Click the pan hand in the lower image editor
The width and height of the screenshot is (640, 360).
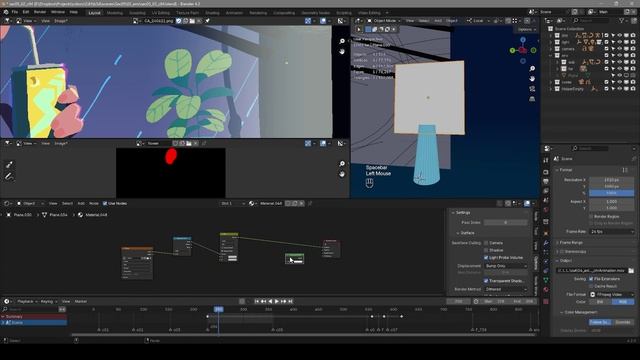pyautogui.click(x=342, y=174)
